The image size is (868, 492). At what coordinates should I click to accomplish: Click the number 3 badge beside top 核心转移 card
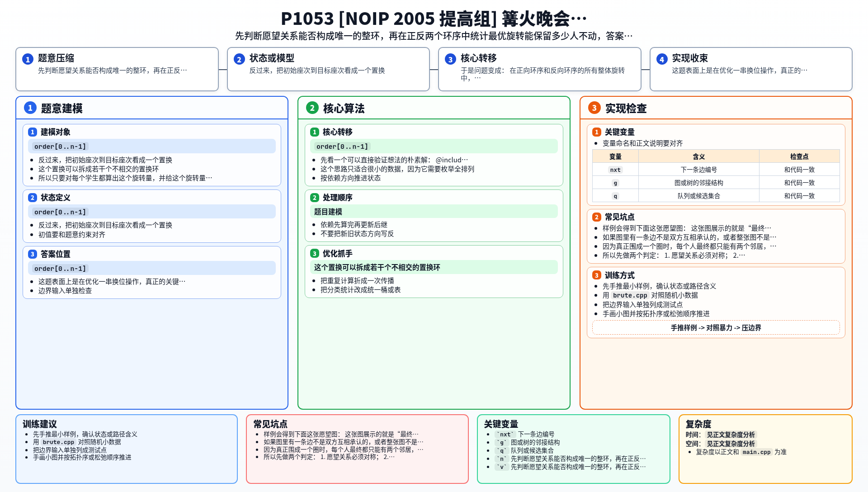coord(450,59)
